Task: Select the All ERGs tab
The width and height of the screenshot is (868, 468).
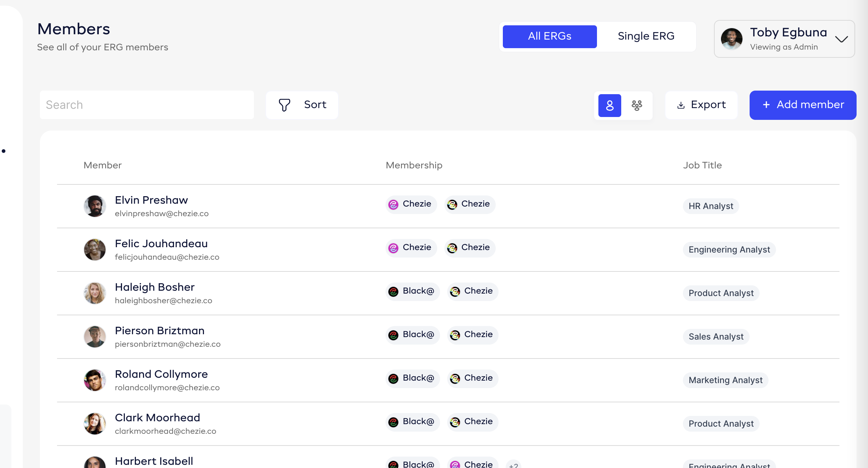Action: pyautogui.click(x=550, y=36)
